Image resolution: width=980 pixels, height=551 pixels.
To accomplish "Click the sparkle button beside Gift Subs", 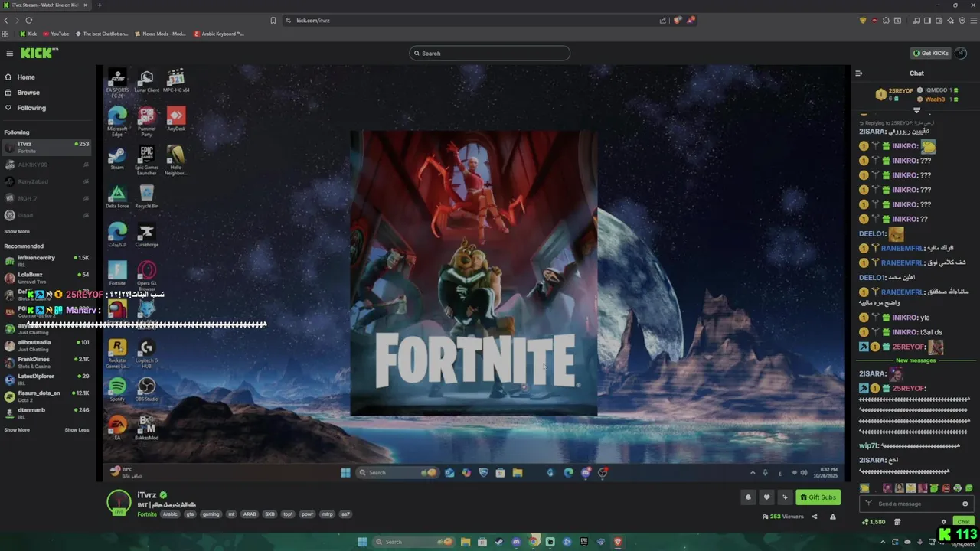I will [x=785, y=497].
